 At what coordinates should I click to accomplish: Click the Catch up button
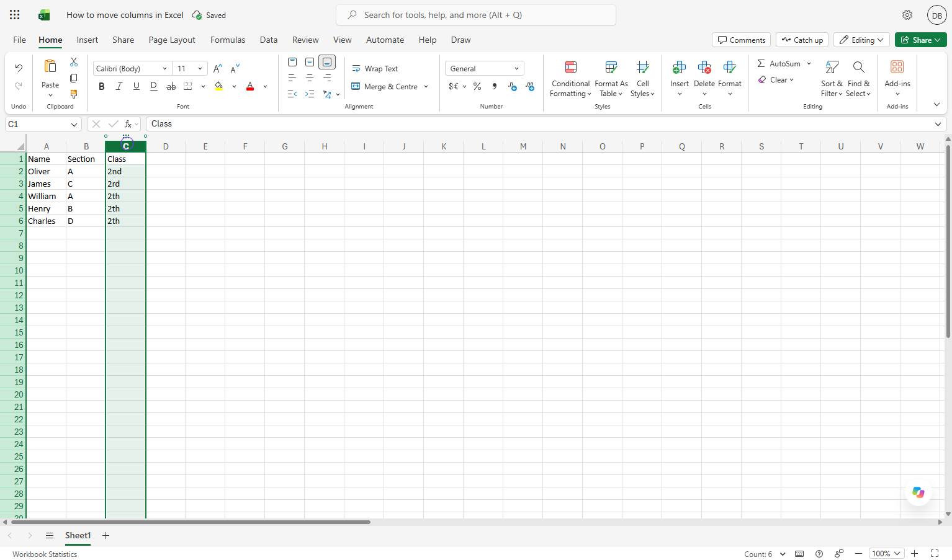pyautogui.click(x=802, y=40)
